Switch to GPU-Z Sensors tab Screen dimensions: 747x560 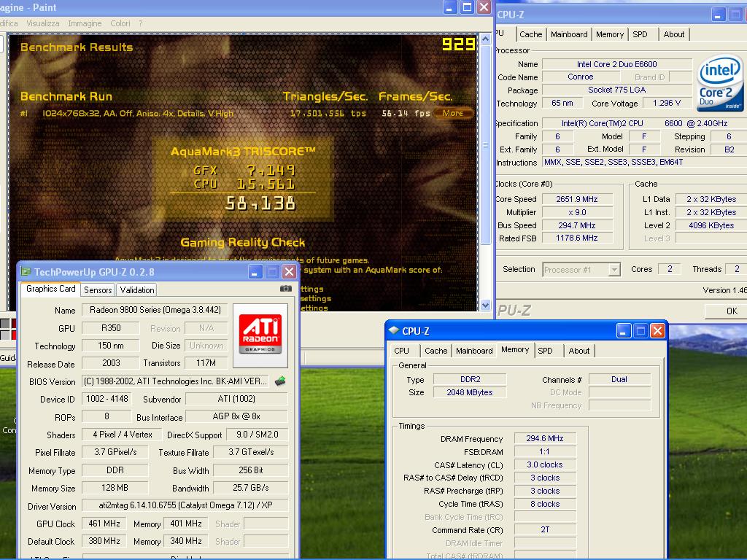click(98, 290)
